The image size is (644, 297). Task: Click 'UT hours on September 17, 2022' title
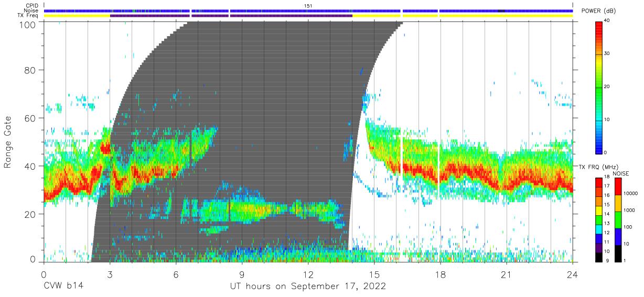pyautogui.click(x=308, y=287)
